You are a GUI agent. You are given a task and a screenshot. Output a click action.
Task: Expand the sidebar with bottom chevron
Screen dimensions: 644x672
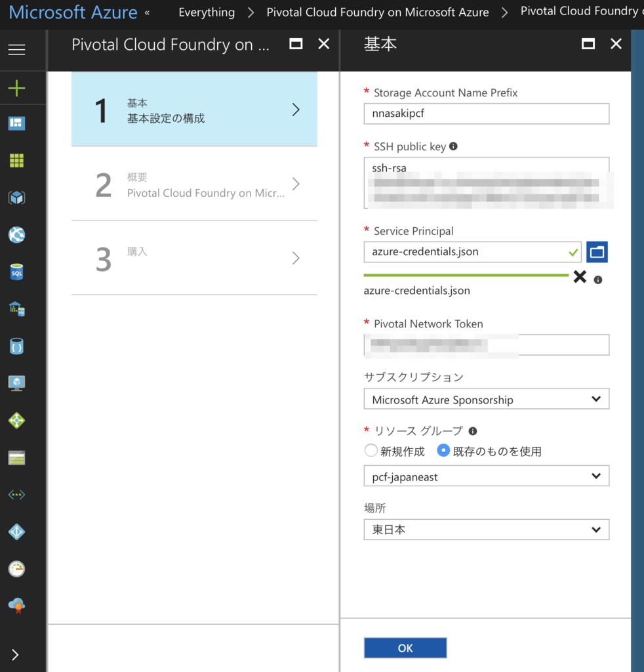tap(16, 654)
